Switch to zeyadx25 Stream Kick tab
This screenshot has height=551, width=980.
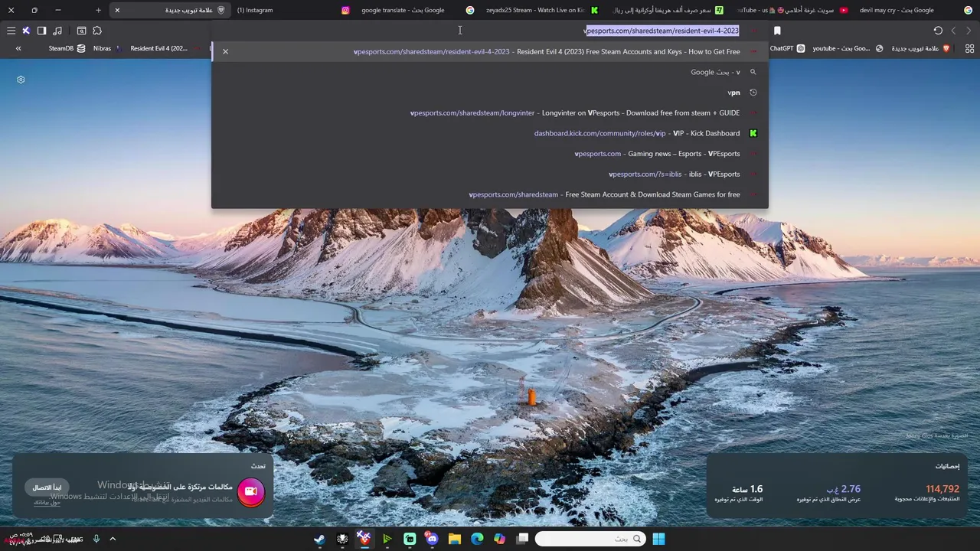click(x=542, y=10)
